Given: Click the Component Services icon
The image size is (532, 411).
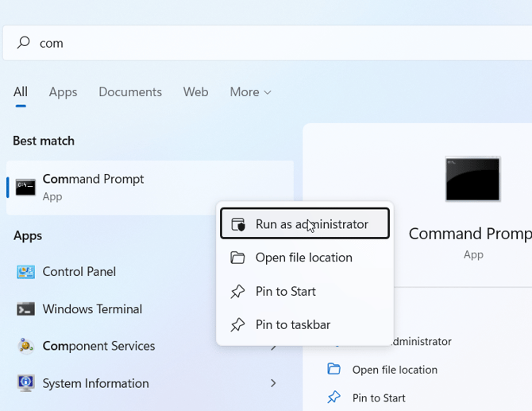Looking at the screenshot, I should tap(25, 346).
